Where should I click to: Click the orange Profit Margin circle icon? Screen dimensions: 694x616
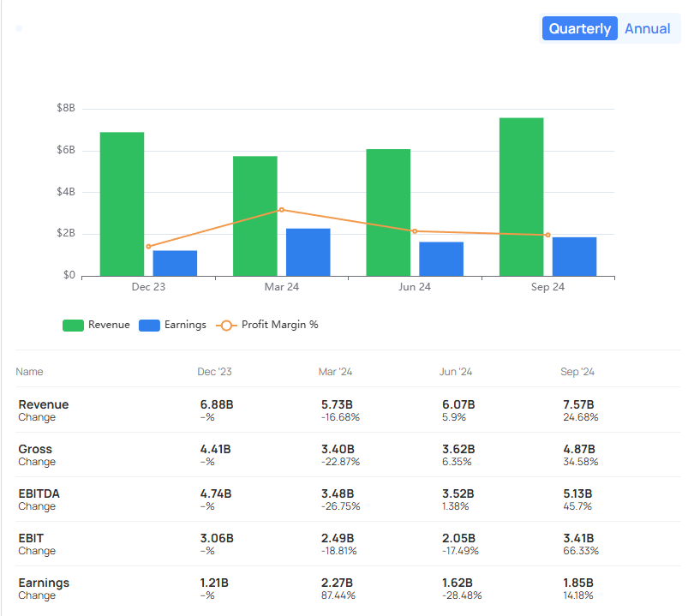[x=226, y=326]
